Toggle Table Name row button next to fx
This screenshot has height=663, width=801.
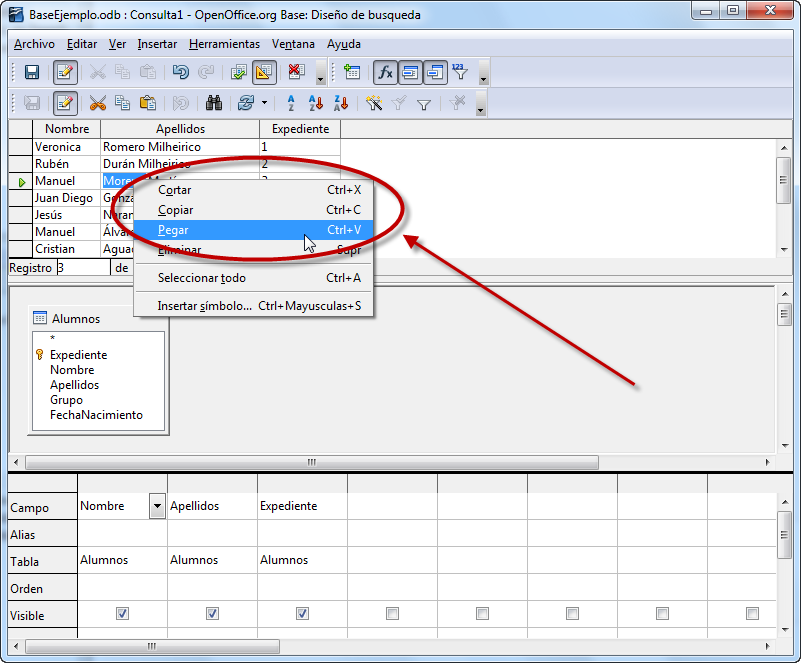tap(410, 73)
